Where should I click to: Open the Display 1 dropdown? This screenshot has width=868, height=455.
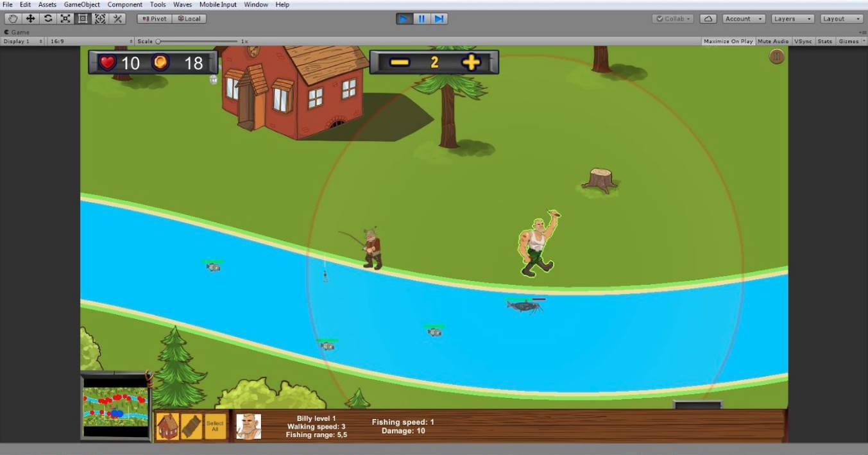pyautogui.click(x=23, y=41)
